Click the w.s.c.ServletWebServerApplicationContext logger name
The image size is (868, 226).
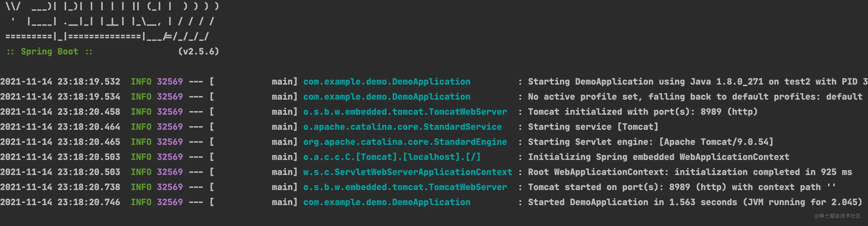coord(407,172)
